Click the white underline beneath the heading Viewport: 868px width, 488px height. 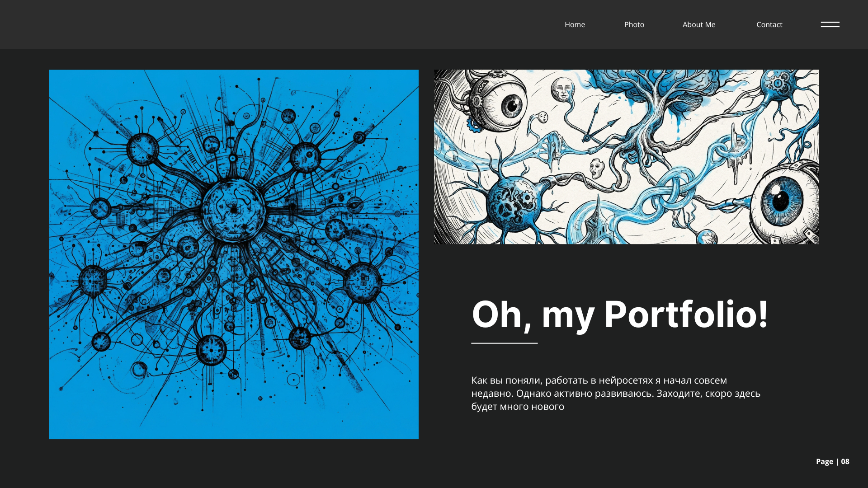point(504,343)
